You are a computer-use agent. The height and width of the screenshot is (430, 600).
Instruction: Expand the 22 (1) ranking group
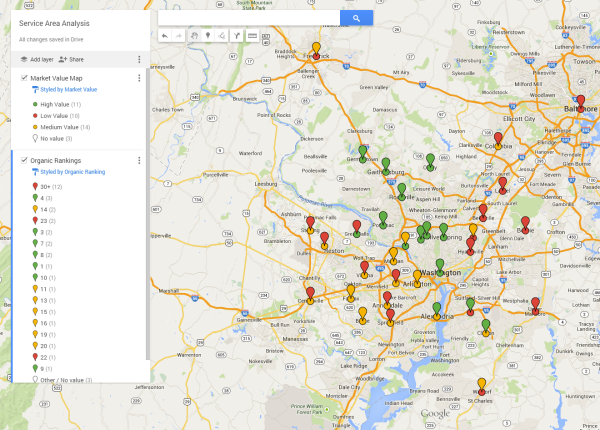44,357
